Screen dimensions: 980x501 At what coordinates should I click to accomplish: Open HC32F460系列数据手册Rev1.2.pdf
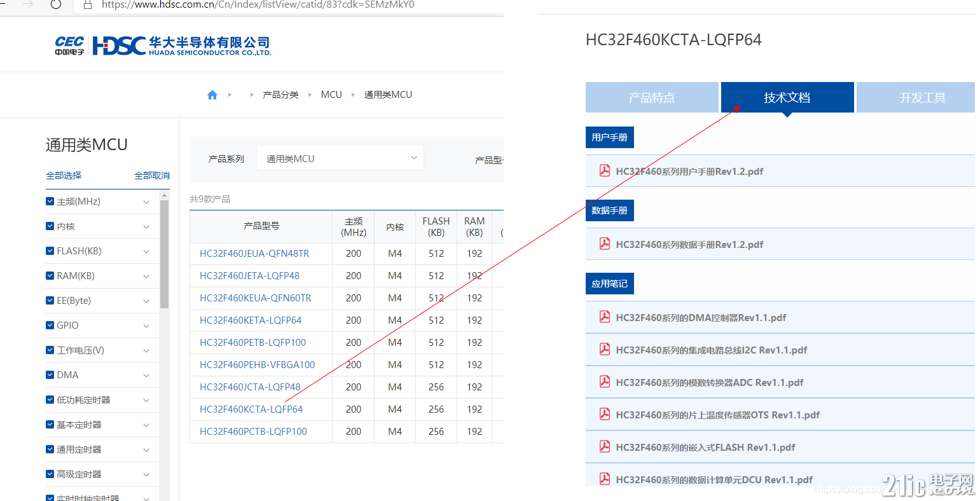(x=689, y=244)
